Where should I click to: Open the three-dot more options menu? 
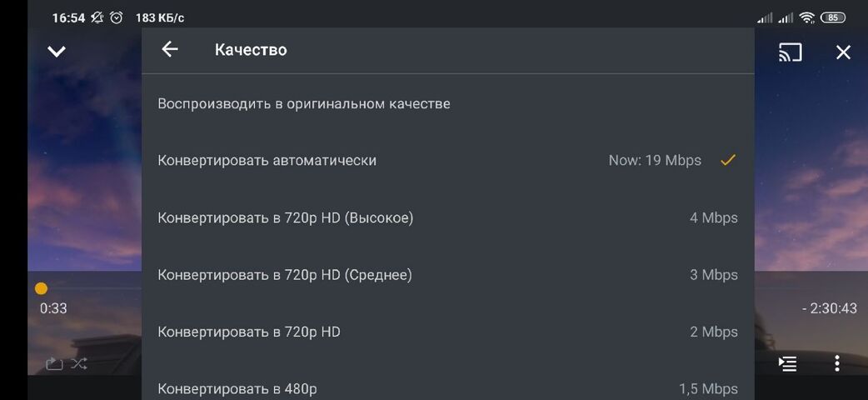tap(837, 363)
